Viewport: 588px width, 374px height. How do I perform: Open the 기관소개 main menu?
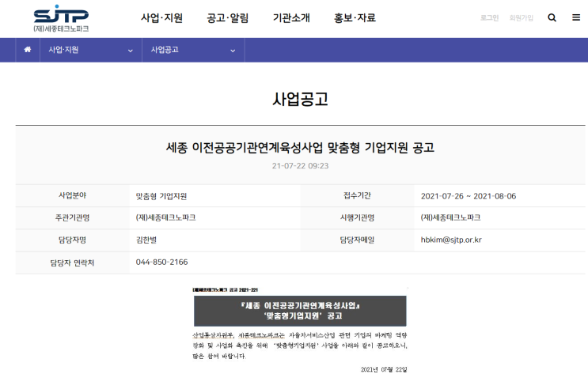[x=291, y=17]
